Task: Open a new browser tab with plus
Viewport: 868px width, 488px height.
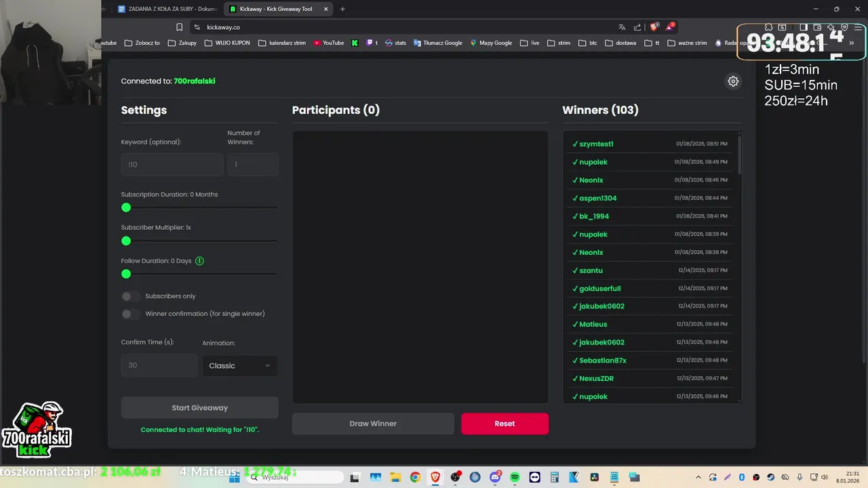Action: [x=342, y=9]
